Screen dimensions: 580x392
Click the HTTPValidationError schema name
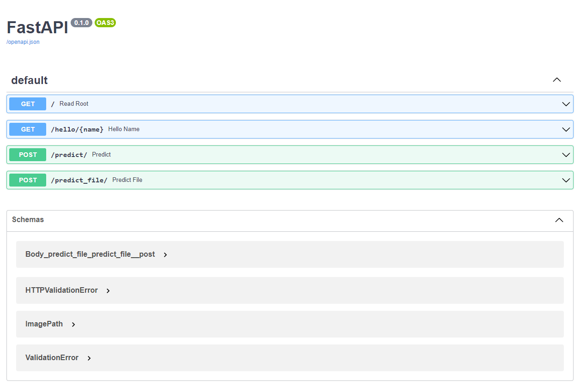(61, 290)
